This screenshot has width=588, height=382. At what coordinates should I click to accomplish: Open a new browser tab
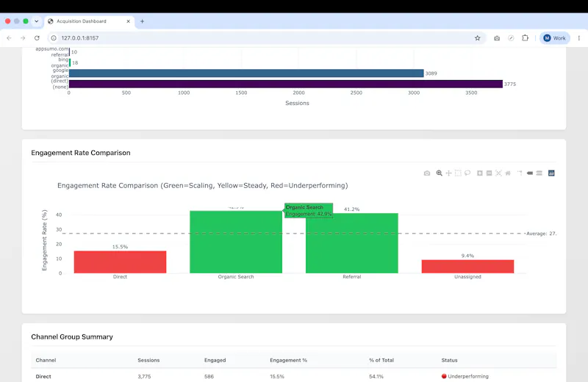point(142,21)
